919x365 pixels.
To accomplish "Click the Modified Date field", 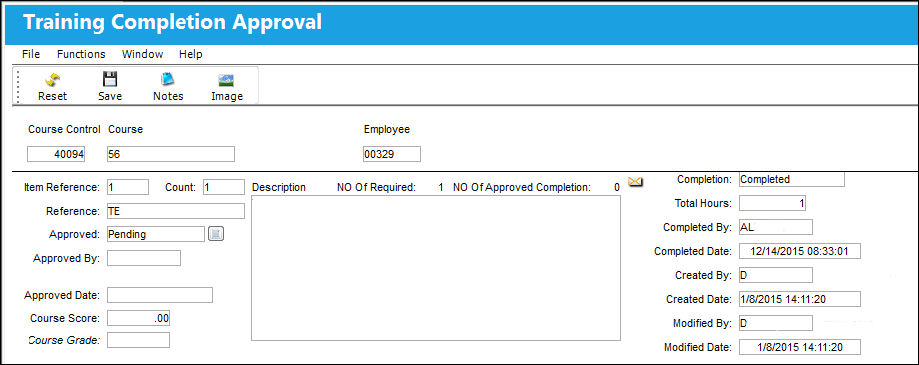I will pos(799,347).
